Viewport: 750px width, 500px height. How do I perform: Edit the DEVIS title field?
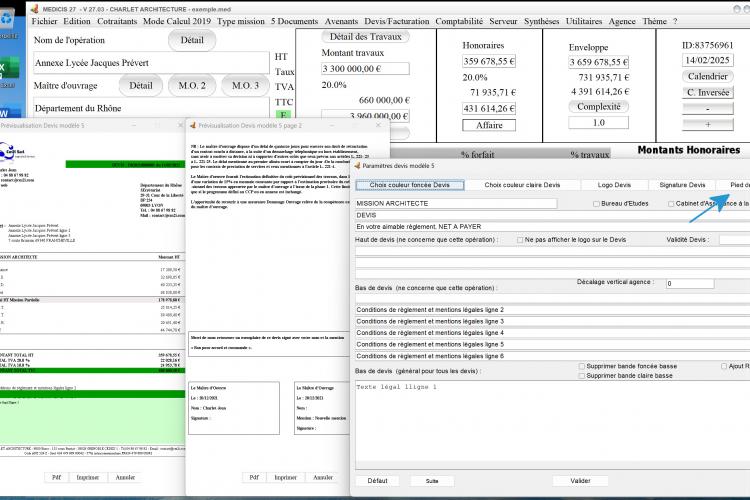(552, 215)
